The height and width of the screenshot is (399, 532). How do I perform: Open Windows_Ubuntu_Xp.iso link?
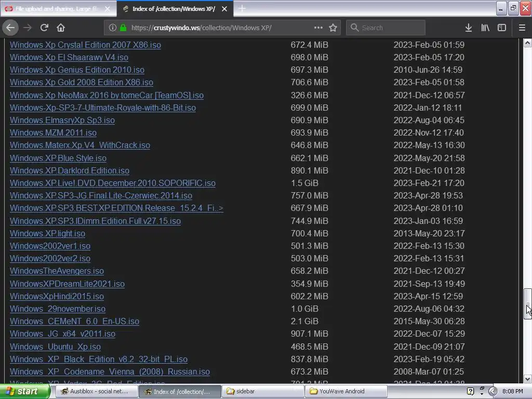pyautogui.click(x=55, y=347)
